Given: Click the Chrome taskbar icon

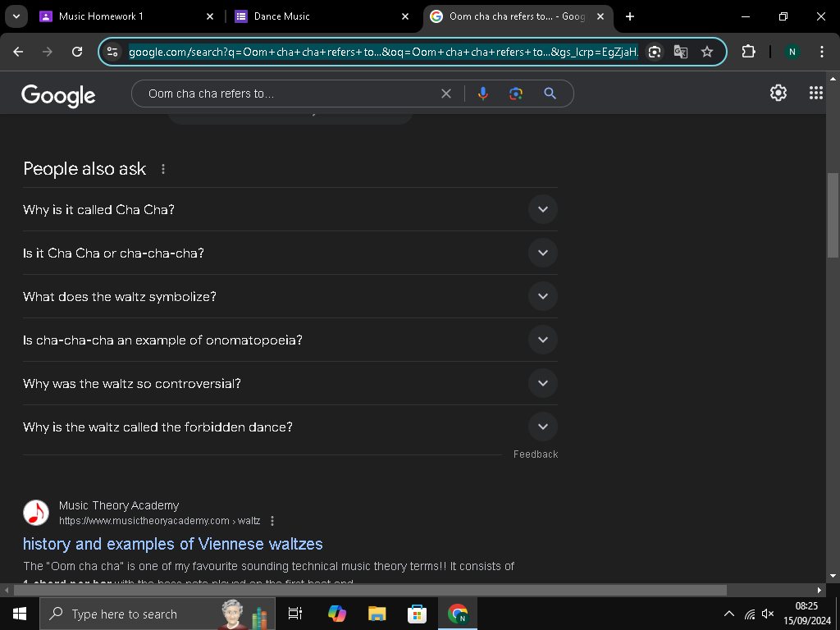Looking at the screenshot, I should coord(458,614).
